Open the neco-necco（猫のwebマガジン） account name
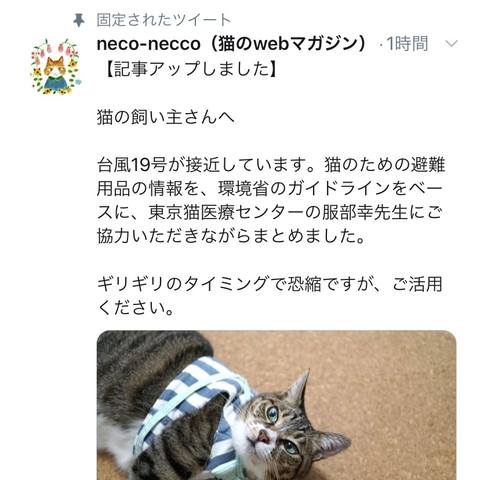Viewport: 480px width, 480px height. [x=233, y=44]
